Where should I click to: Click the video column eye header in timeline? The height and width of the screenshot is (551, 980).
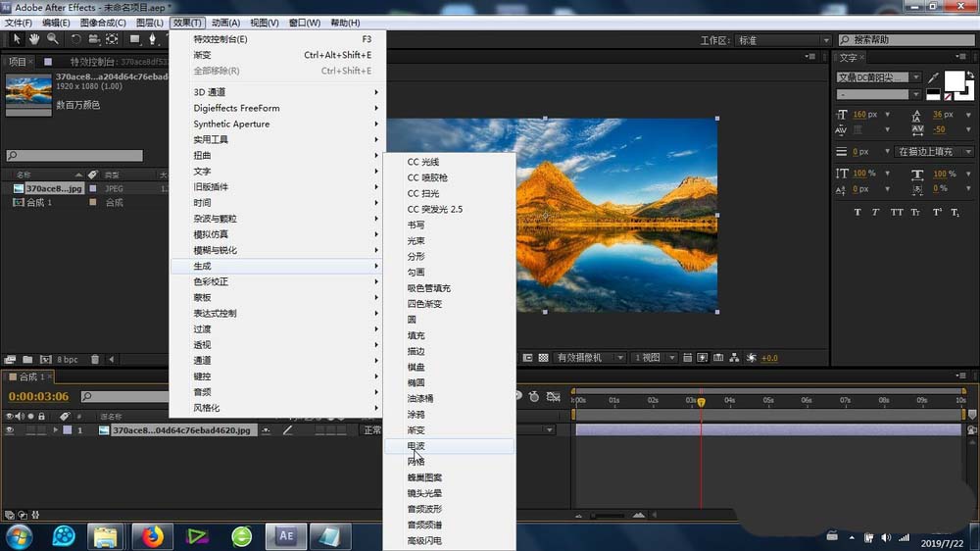tap(10, 416)
